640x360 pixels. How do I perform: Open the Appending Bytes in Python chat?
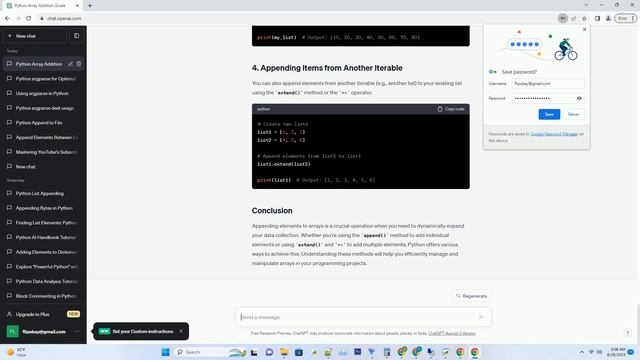tap(43, 208)
